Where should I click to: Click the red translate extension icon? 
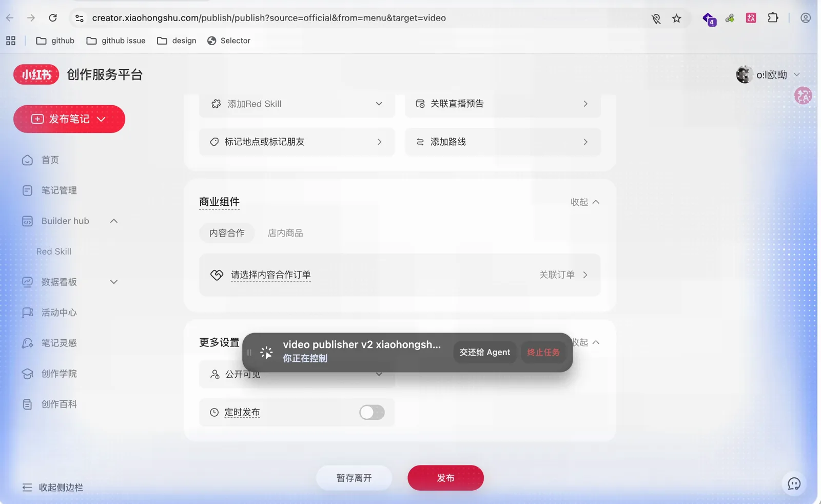751,18
